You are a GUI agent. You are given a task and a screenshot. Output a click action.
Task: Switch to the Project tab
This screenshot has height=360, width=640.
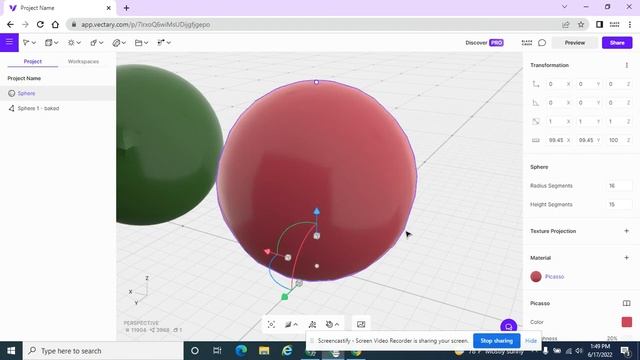point(33,61)
